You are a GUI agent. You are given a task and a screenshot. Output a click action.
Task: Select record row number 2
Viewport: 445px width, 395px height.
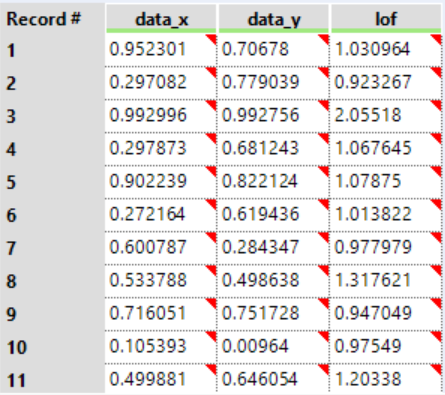[x=53, y=83]
